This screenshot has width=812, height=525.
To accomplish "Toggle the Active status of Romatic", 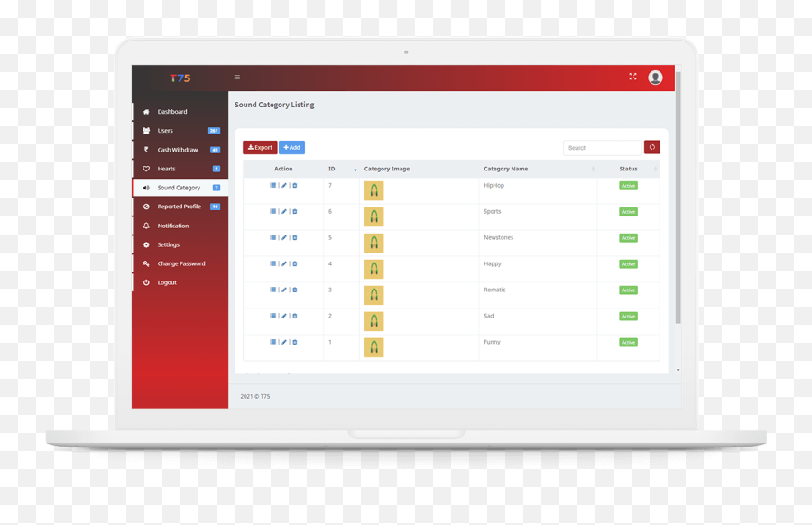I will (628, 290).
